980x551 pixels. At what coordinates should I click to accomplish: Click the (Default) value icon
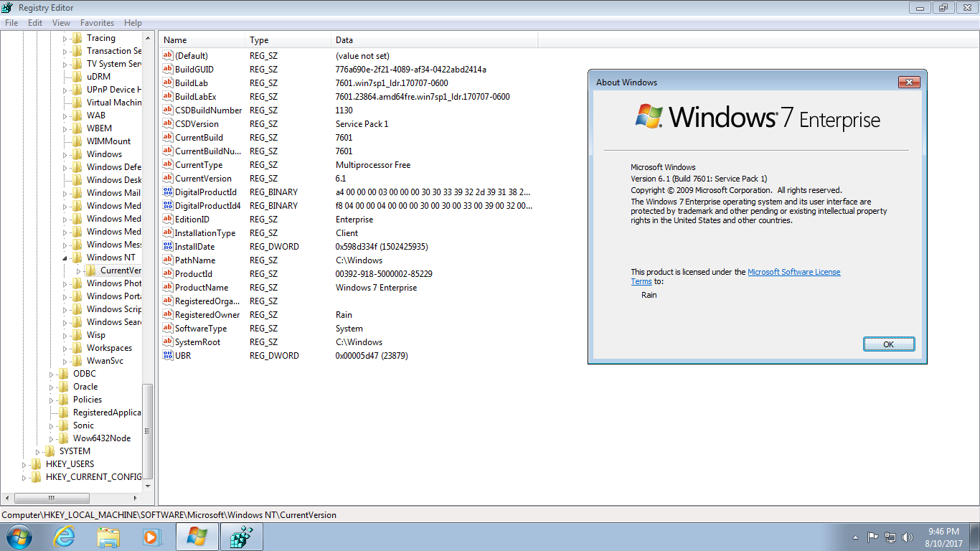pos(168,56)
